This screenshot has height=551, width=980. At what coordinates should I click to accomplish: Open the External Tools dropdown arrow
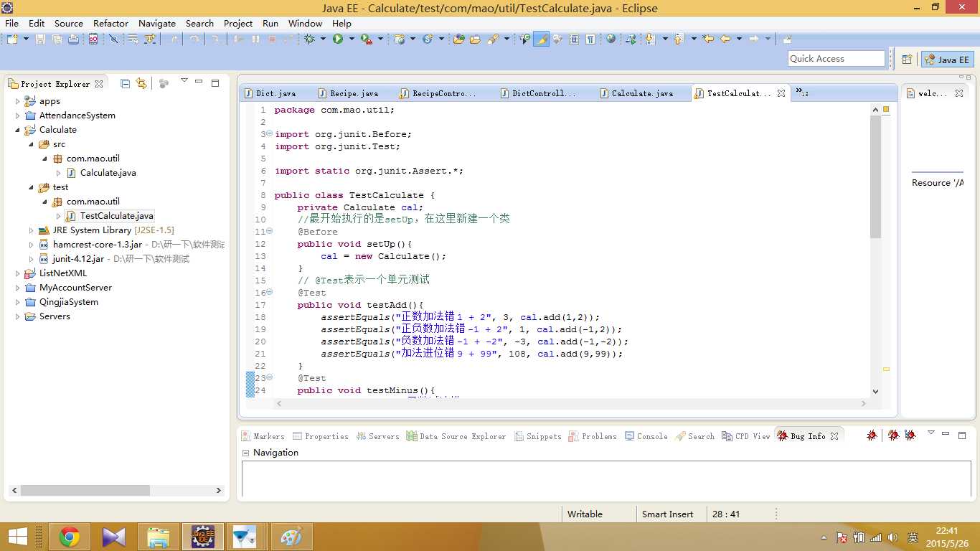click(x=380, y=39)
